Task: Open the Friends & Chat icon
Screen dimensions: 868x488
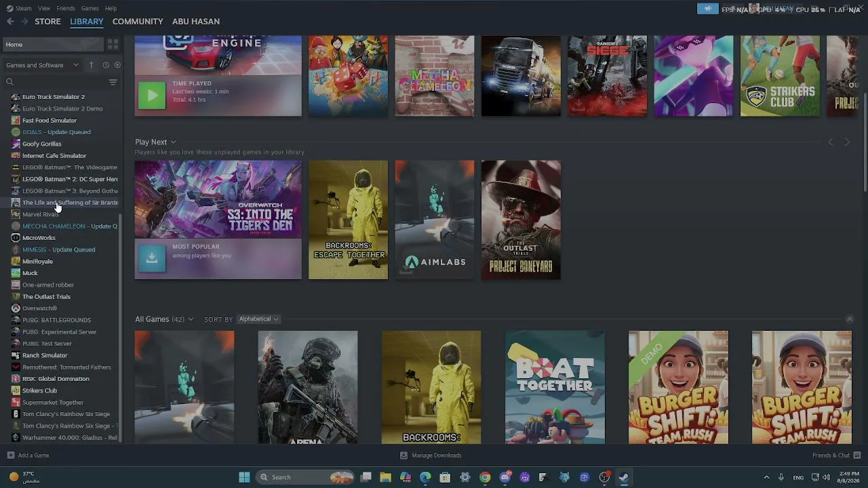Action: [856, 455]
